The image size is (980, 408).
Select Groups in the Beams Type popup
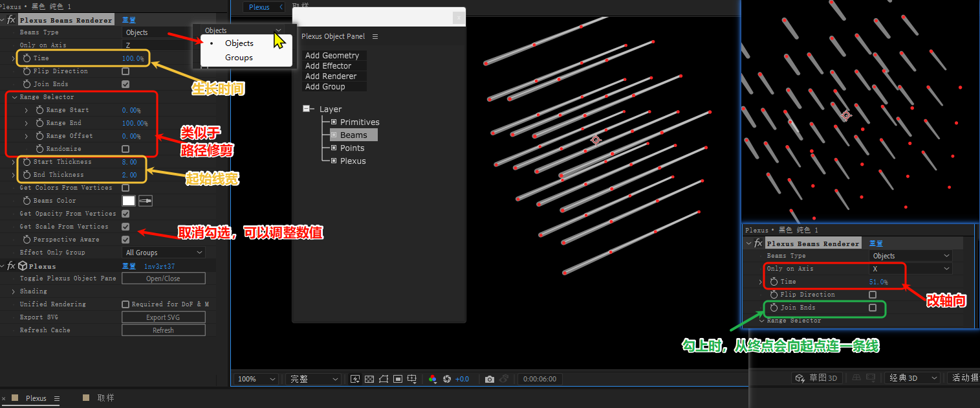tap(239, 58)
